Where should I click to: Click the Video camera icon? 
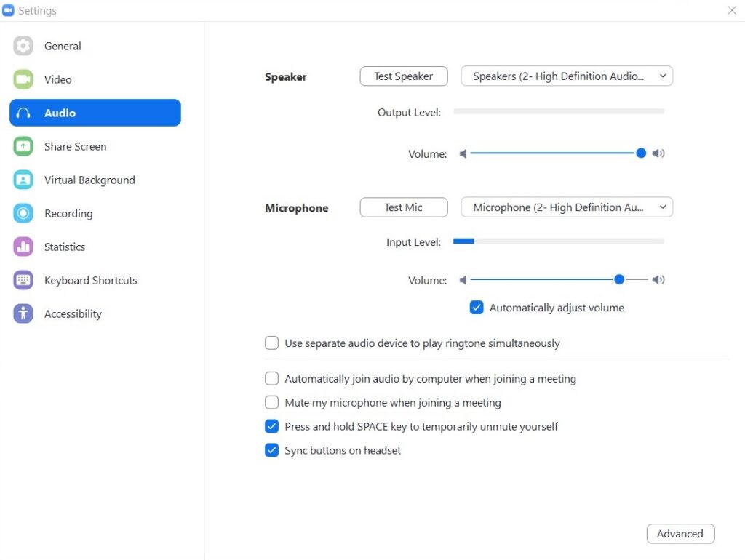[23, 79]
